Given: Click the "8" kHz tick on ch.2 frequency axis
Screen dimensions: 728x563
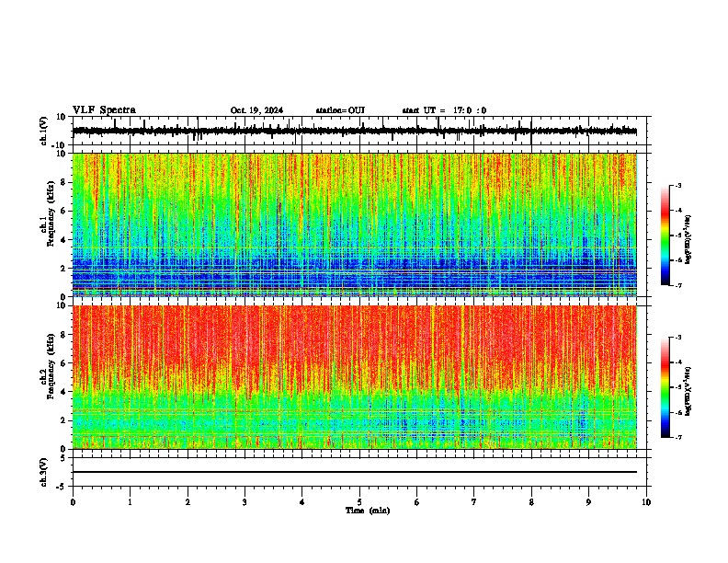Looking at the screenshot, I should pos(63,334).
